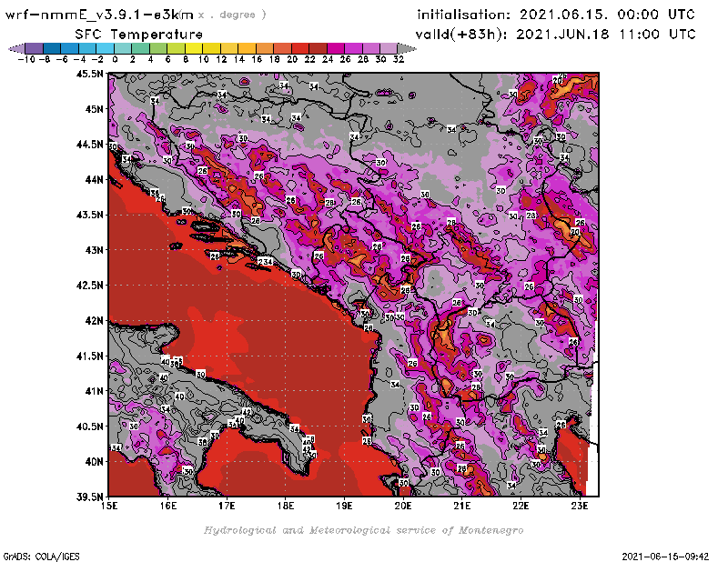
Task: Pick the legend swatch between -8 and -6
Action: coord(52,48)
